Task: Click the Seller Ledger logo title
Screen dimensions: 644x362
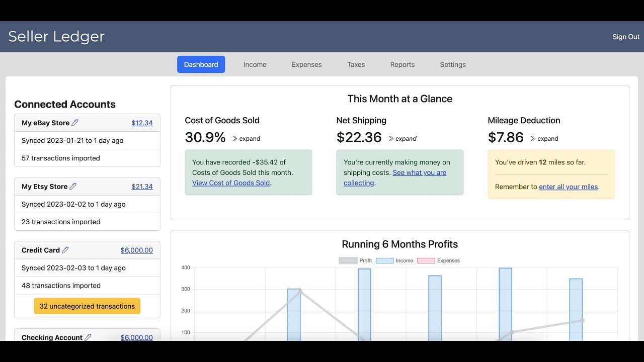Action: coord(56,36)
